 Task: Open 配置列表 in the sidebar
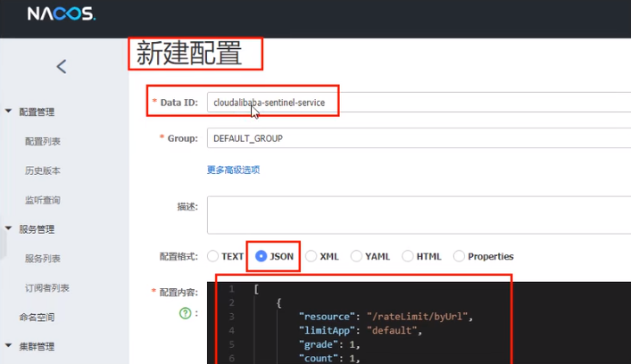pos(43,142)
